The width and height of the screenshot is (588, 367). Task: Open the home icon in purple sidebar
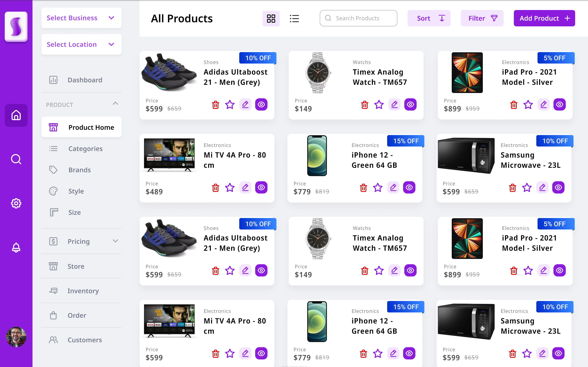[16, 115]
